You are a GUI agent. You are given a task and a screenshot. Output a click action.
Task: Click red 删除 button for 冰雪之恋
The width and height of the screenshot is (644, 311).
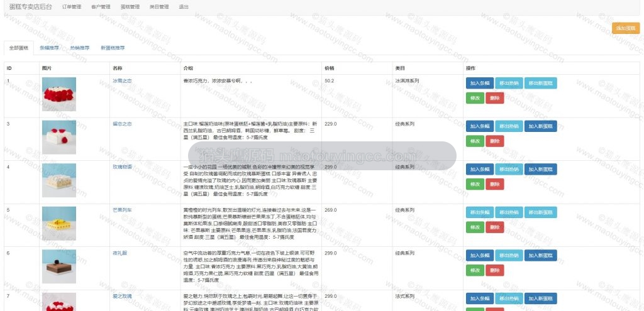pos(494,98)
